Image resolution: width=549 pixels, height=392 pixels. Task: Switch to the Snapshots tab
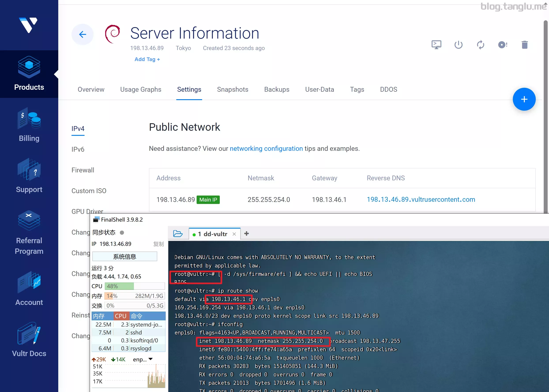tap(232, 90)
